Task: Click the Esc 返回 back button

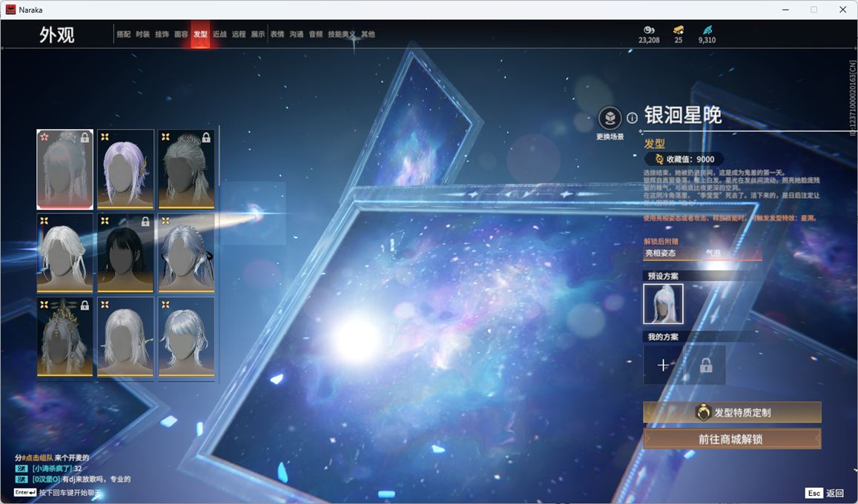Action: pos(825,493)
